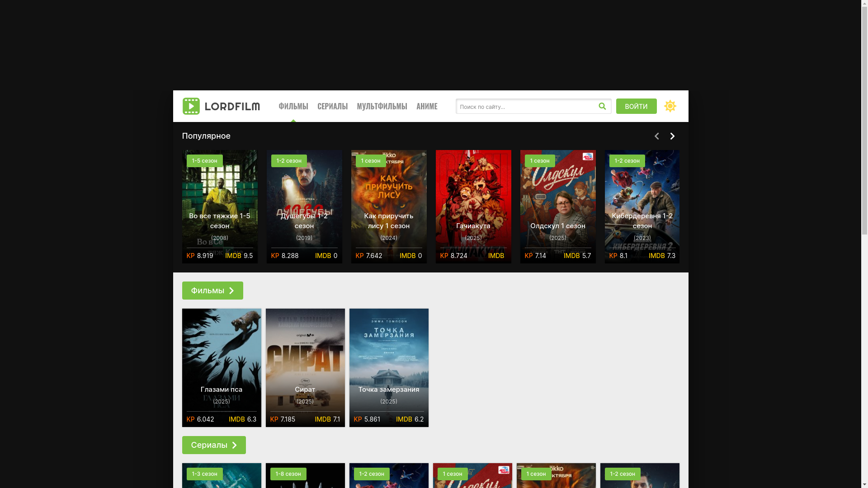Open Олдскул 1 сезон popular poster
The image size is (868, 488).
[x=558, y=206]
